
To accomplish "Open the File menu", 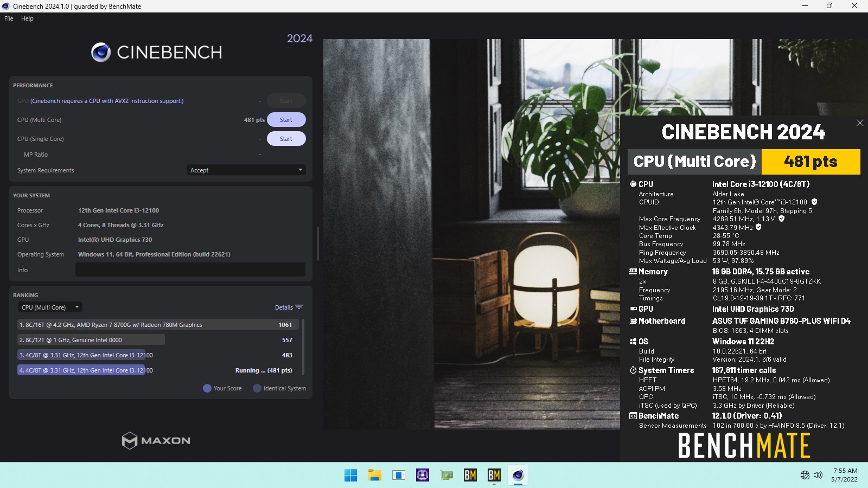I will point(9,18).
